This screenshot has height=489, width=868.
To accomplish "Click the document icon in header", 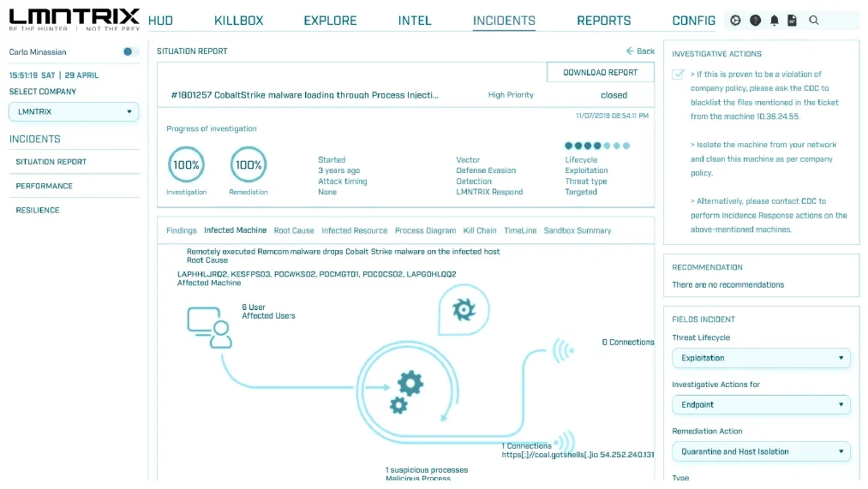I will (x=792, y=21).
